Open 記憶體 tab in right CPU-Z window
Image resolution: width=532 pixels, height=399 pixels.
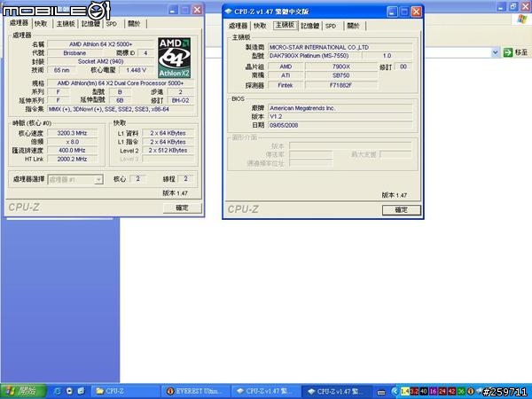point(310,26)
